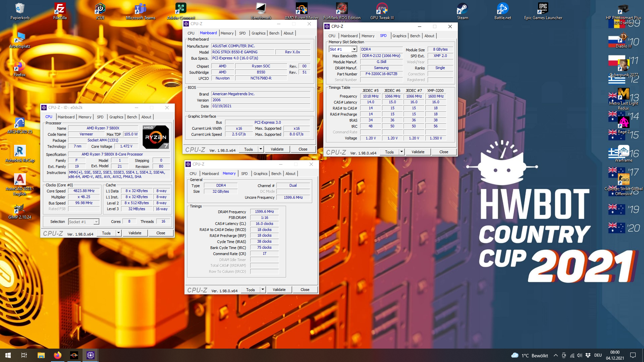Image resolution: width=644 pixels, height=362 pixels.
Task: Click the CPU-Z taskbar icon
Action: pyautogui.click(x=90, y=355)
